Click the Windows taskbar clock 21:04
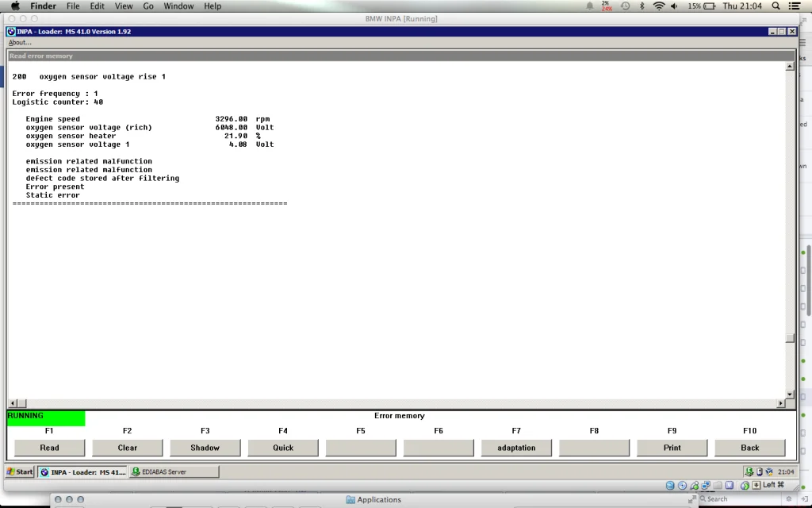 click(786, 471)
